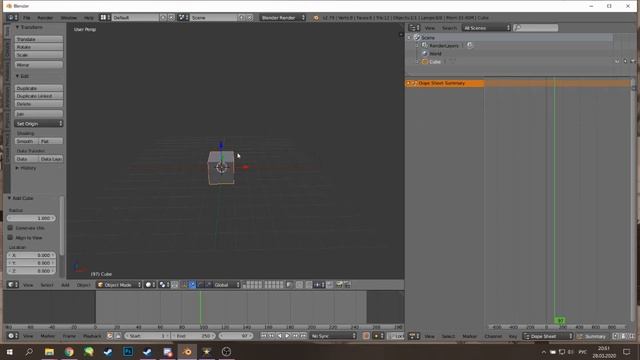Screen dimensions: 640x360
Task: Select the Rotate manipulator button
Action: (200, 284)
